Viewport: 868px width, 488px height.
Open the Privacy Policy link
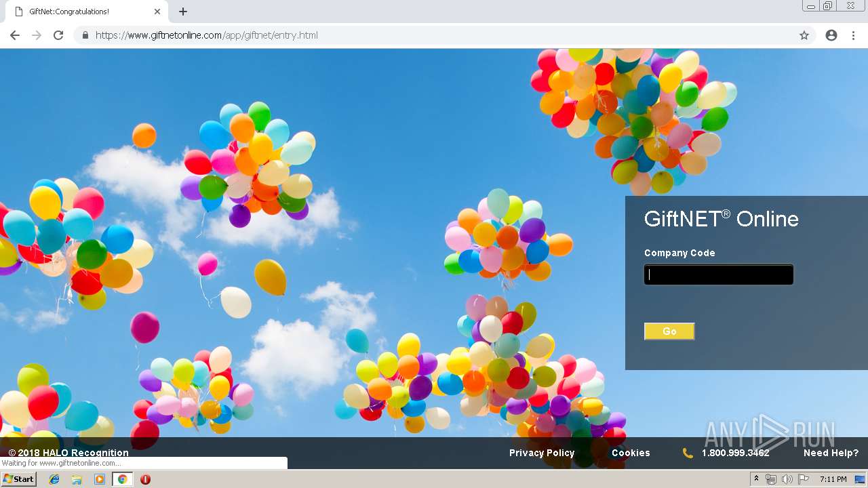pos(542,453)
